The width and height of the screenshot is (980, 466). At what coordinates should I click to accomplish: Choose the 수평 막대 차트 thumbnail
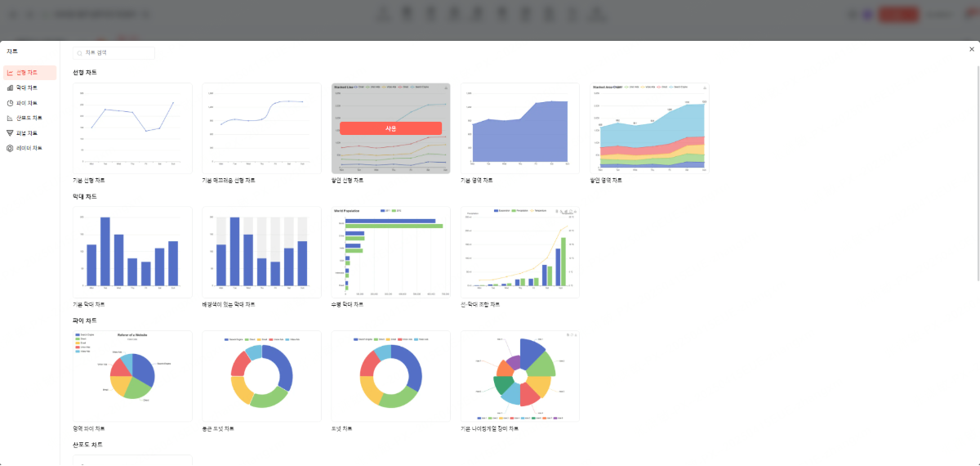click(x=390, y=252)
